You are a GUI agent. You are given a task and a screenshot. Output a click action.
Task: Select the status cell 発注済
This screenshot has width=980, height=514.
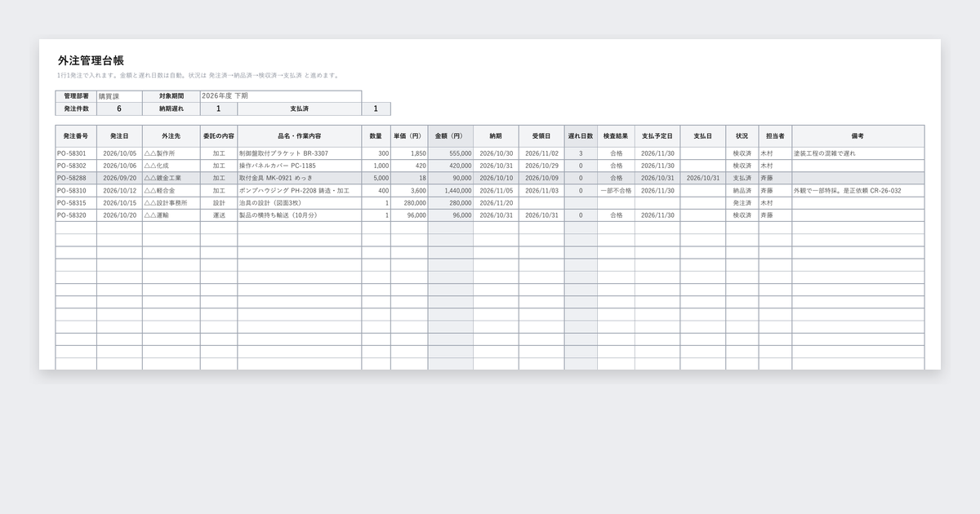(x=742, y=203)
